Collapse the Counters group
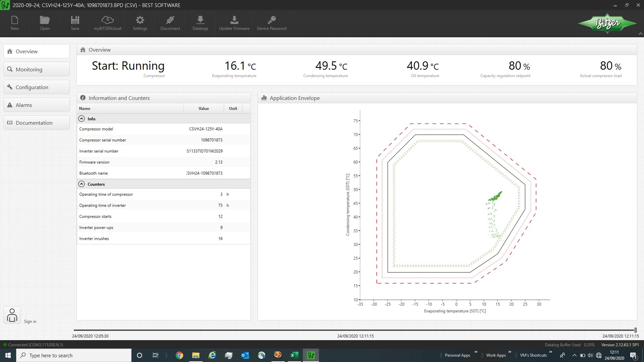Screen dimensions: 644x362 click(x=82, y=184)
